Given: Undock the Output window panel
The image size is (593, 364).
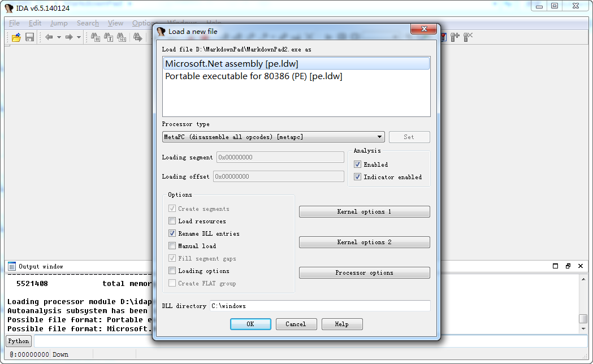Looking at the screenshot, I should tap(568, 266).
